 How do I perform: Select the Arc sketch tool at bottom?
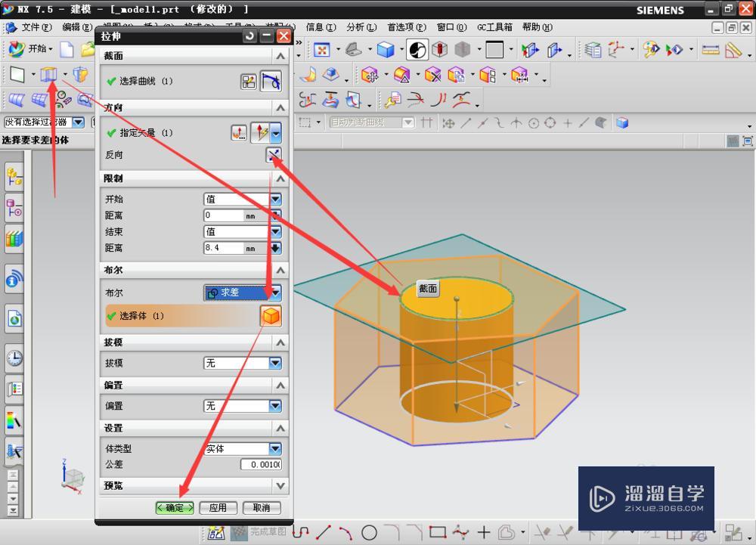[x=345, y=532]
